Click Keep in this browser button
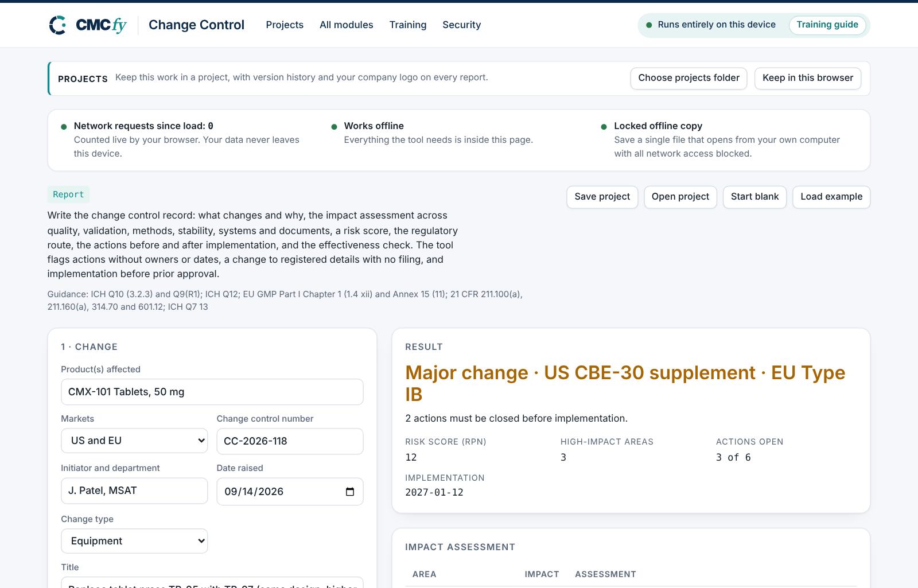Viewport: 918px width, 588px height. click(808, 78)
